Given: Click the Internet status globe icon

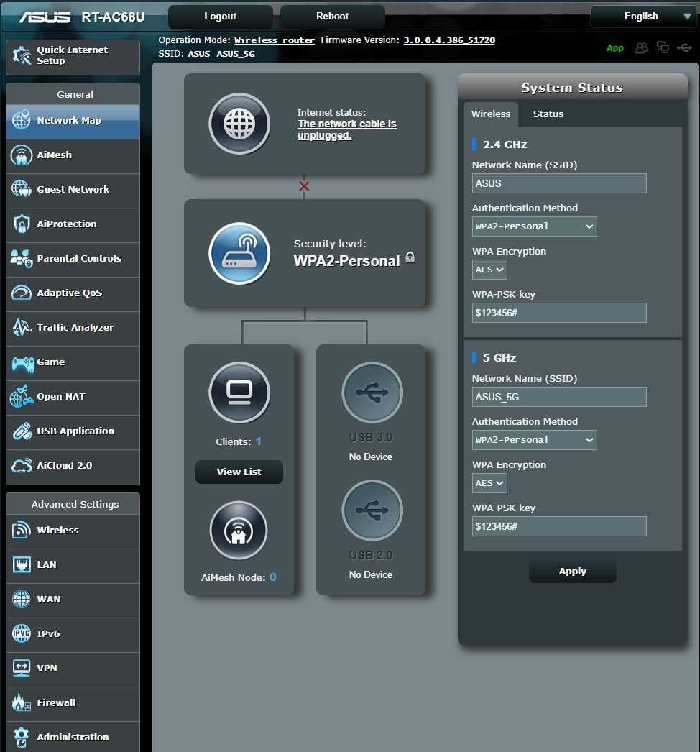Looking at the screenshot, I should (x=239, y=124).
